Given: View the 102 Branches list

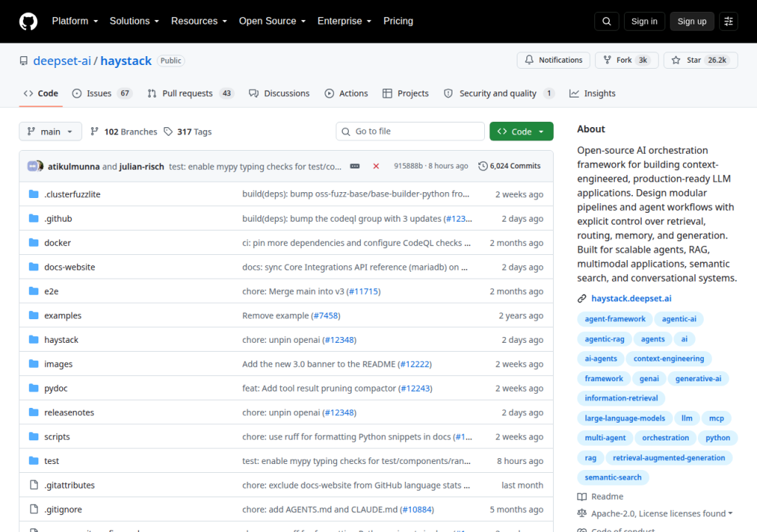Looking at the screenshot, I should 124,132.
